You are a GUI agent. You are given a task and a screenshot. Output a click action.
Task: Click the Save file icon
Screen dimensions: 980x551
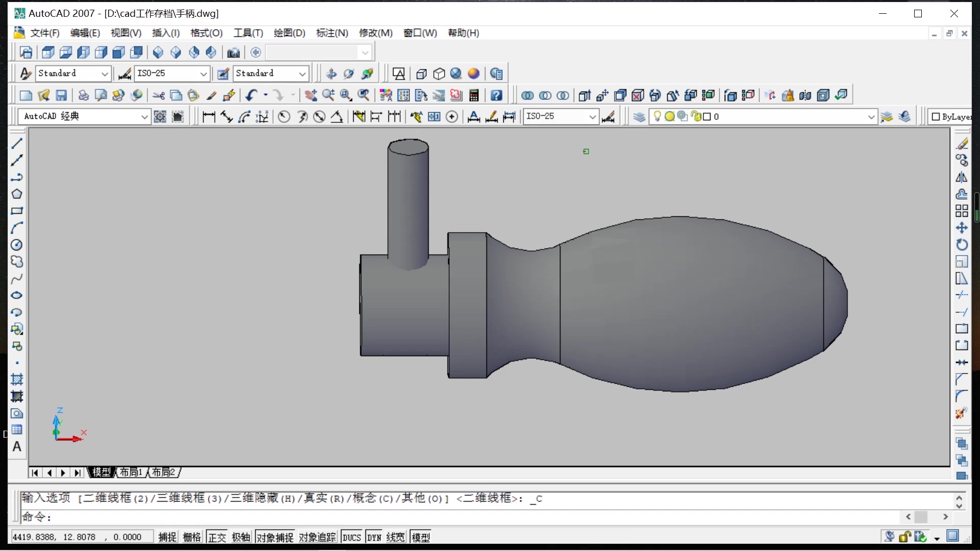pyautogui.click(x=61, y=95)
